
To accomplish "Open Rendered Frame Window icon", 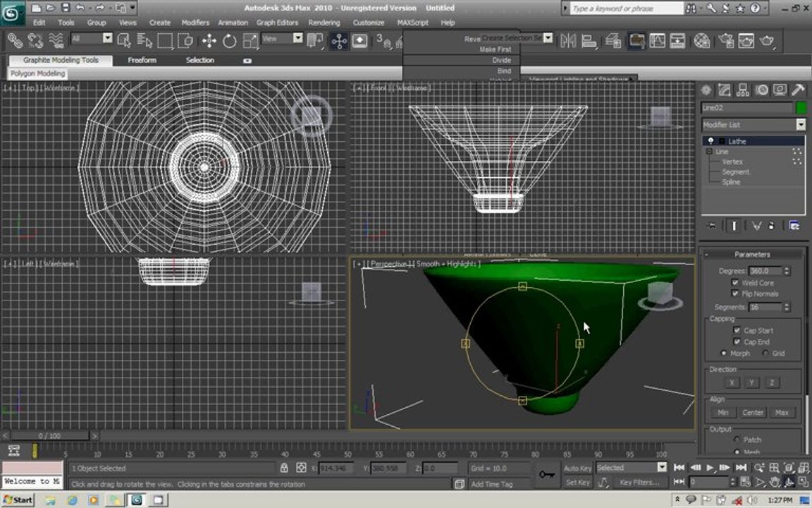I will click(746, 40).
